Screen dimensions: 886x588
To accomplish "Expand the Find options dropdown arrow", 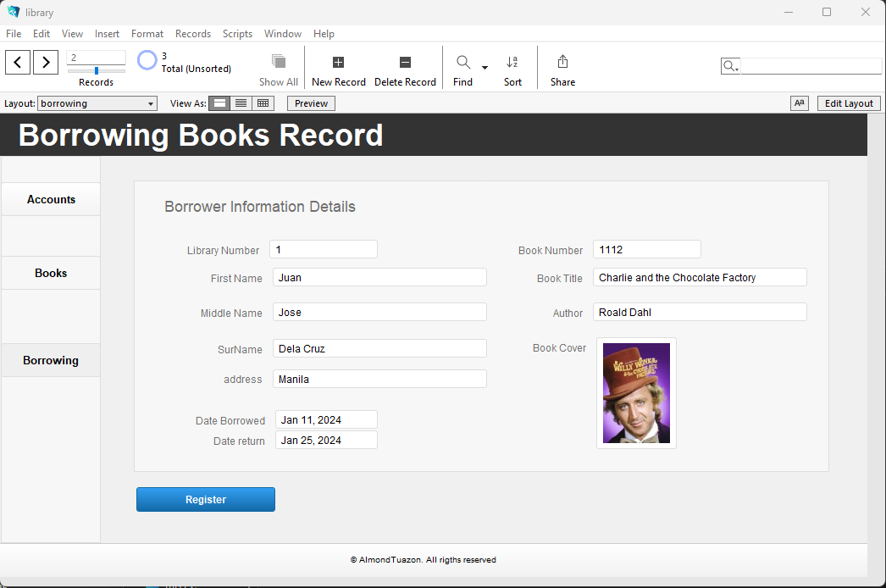I will 485,67.
